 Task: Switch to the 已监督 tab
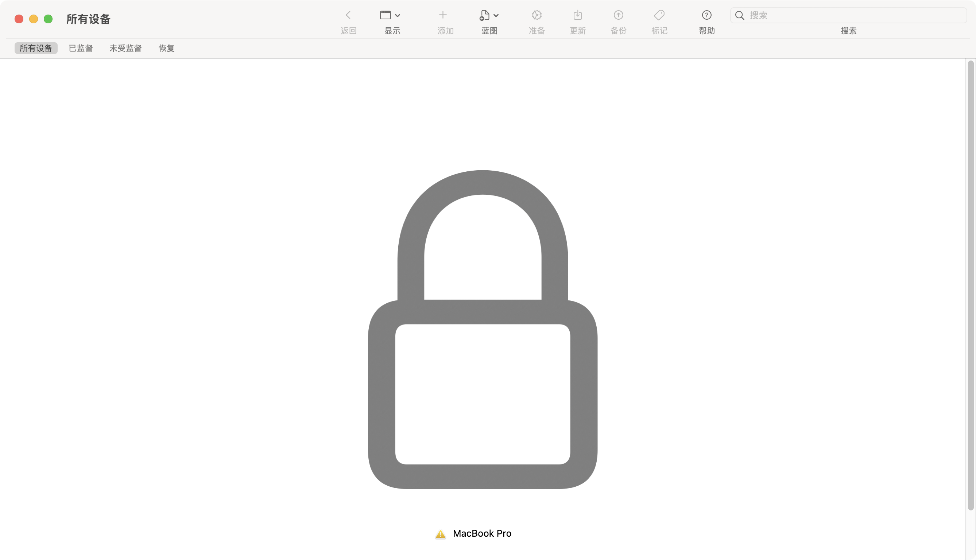80,48
